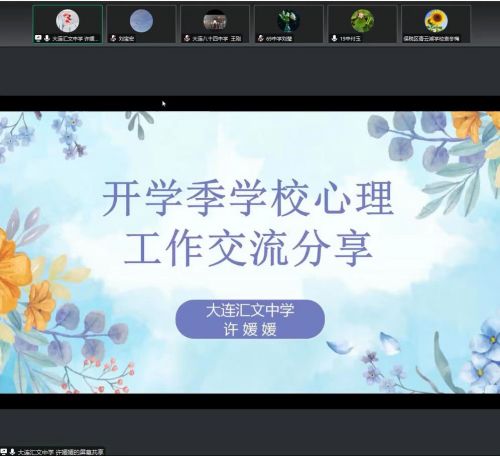The width and height of the screenshot is (500, 456).
Task: Click 大连八十四中学 participant name label
Action: click(217, 39)
